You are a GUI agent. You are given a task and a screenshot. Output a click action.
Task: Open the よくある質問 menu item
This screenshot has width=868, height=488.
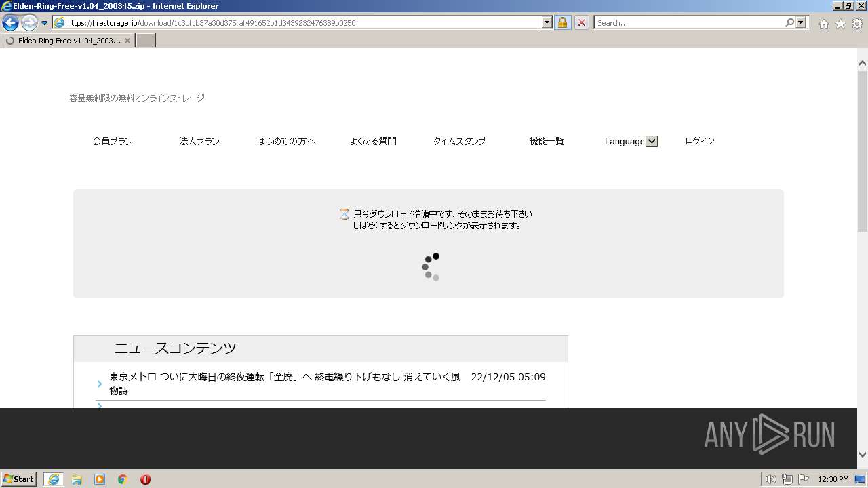click(x=373, y=141)
